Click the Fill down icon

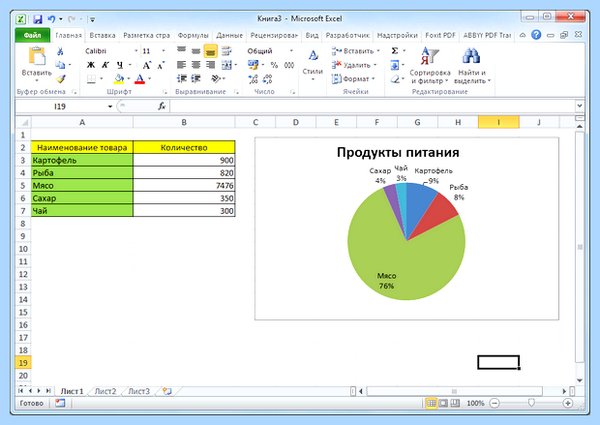pyautogui.click(x=395, y=65)
